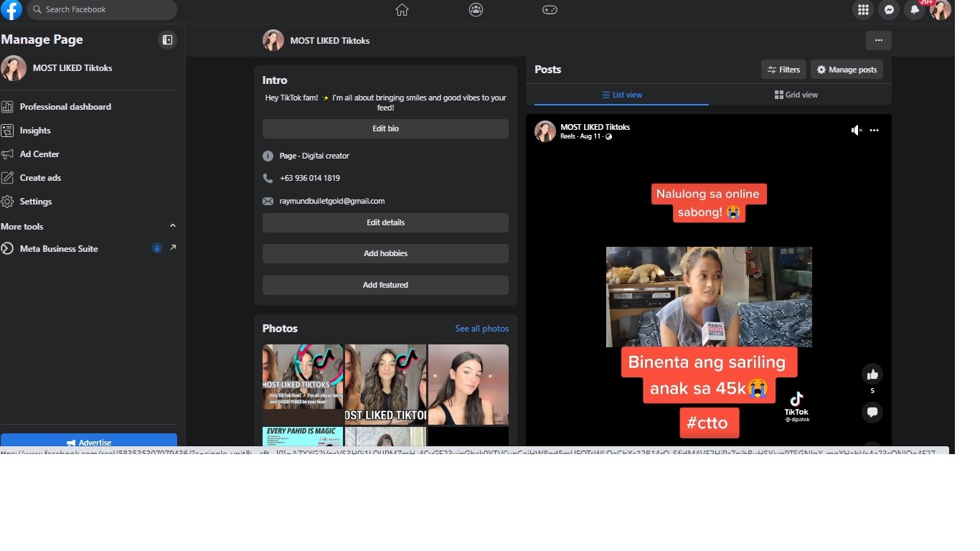980x551 pixels.
Task: Click the Meta Business Suite external-link arrow
Action: [173, 248]
